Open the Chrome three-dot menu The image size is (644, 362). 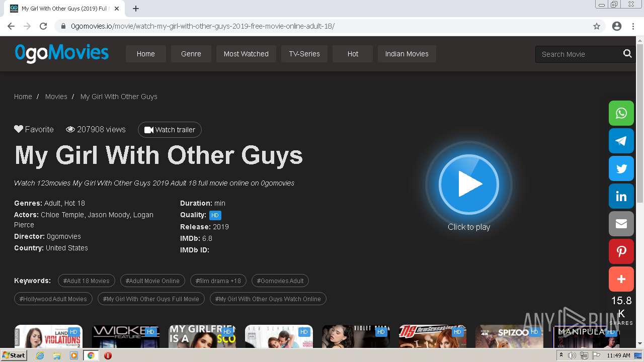coord(633,26)
